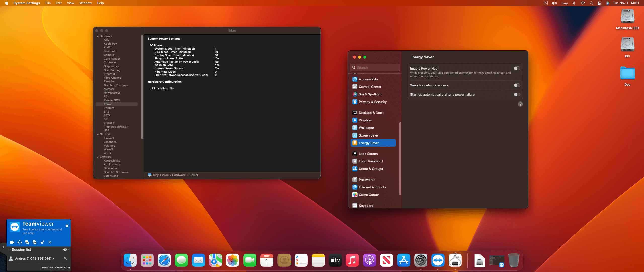Open the Window menu
The image size is (644, 272).
pyautogui.click(x=86, y=3)
